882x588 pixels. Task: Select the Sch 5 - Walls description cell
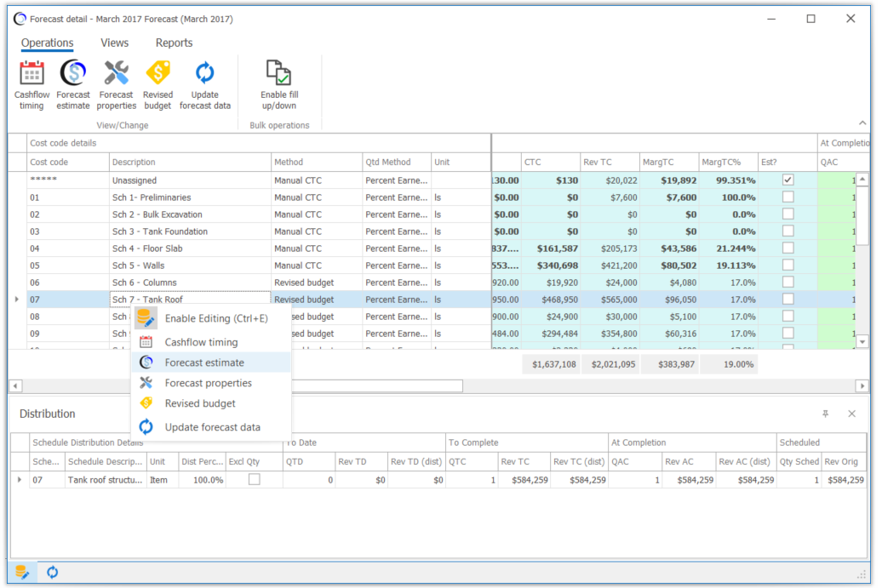(190, 265)
